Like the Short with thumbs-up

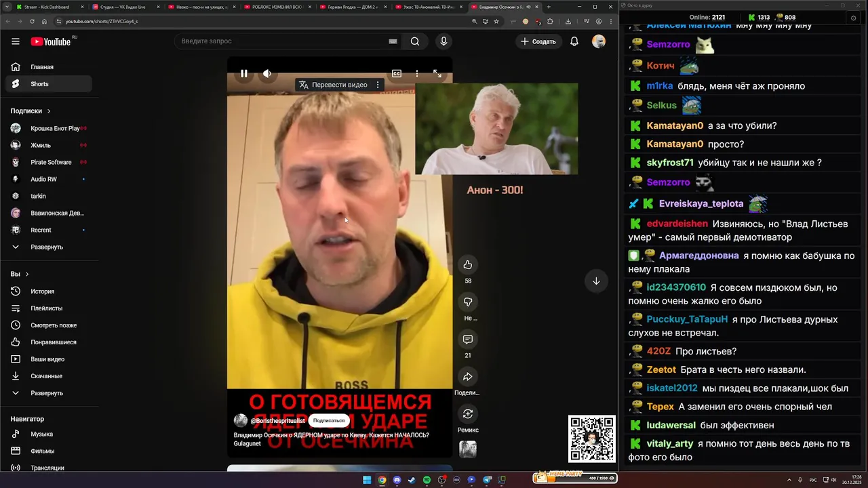(468, 264)
